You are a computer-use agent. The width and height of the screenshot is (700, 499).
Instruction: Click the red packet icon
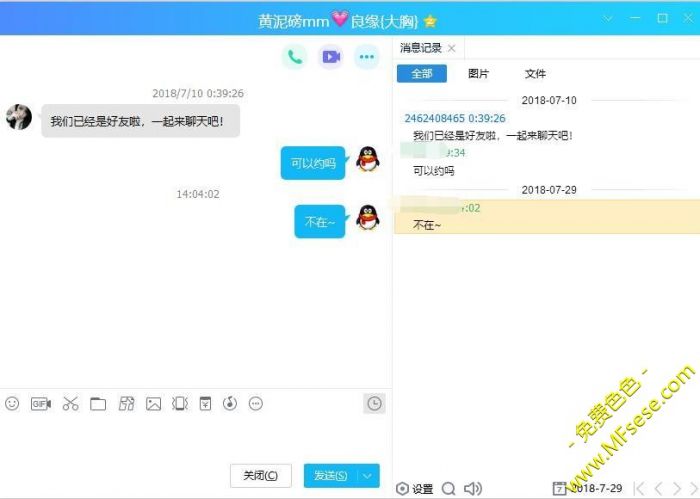[x=205, y=404]
